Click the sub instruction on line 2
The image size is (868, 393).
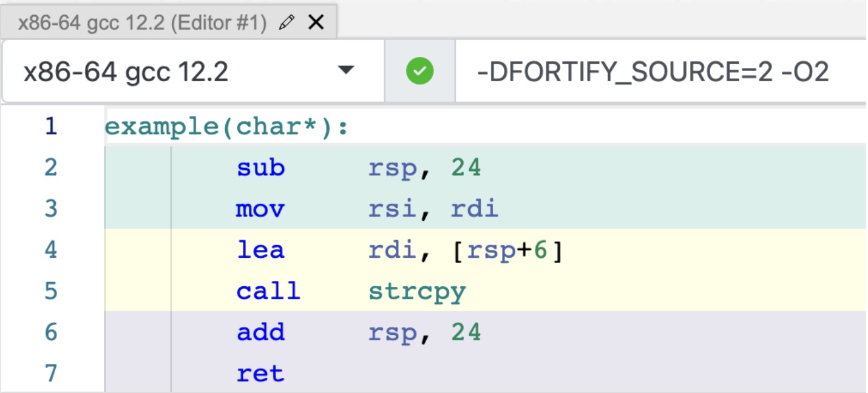tap(260, 167)
